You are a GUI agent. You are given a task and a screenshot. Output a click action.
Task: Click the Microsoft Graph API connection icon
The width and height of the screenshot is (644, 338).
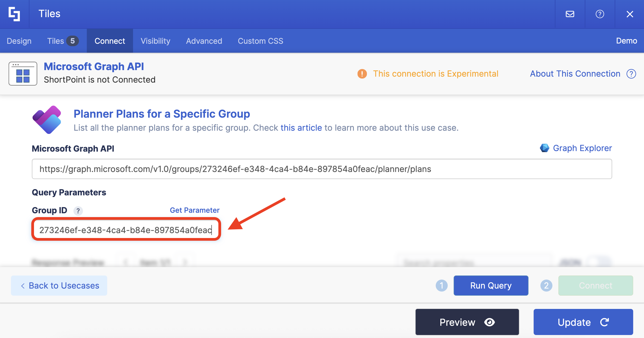tap(23, 73)
